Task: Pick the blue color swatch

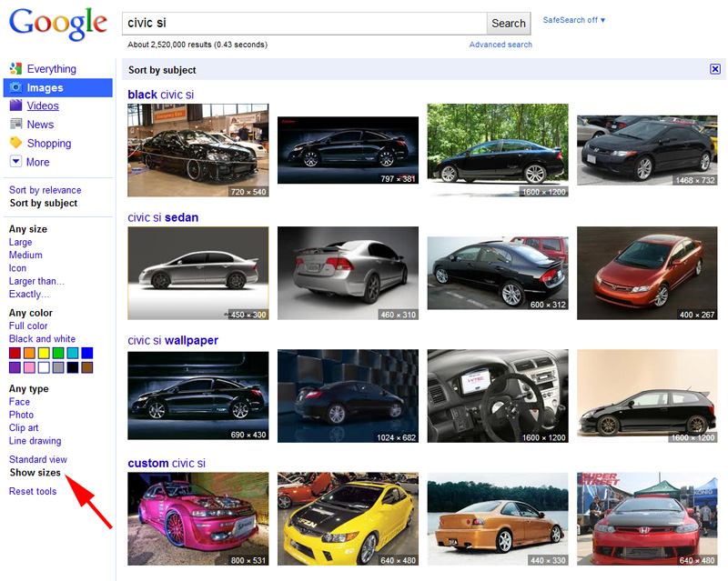Action: click(x=86, y=353)
